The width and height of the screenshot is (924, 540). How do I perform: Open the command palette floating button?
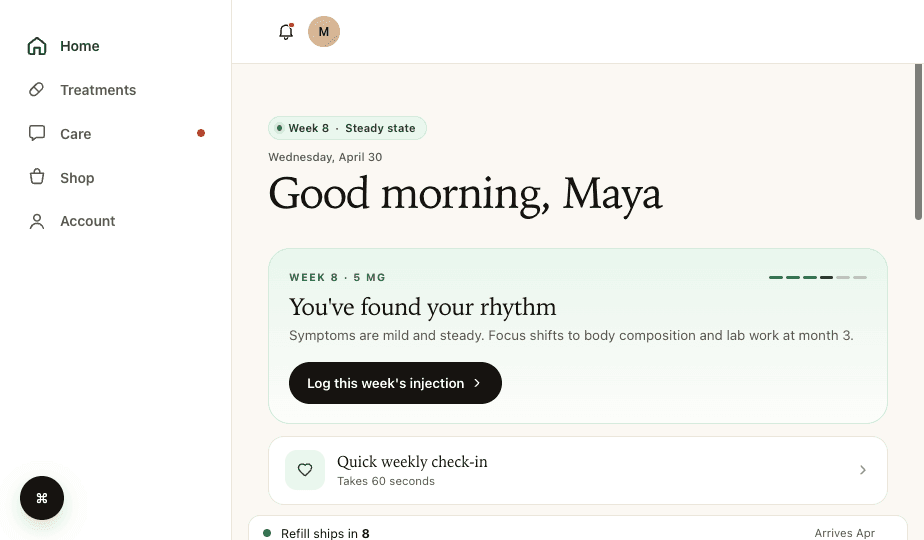pyautogui.click(x=42, y=498)
